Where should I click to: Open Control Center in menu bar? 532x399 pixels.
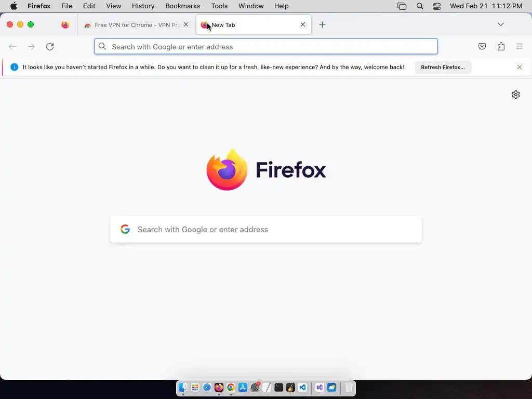point(437,6)
